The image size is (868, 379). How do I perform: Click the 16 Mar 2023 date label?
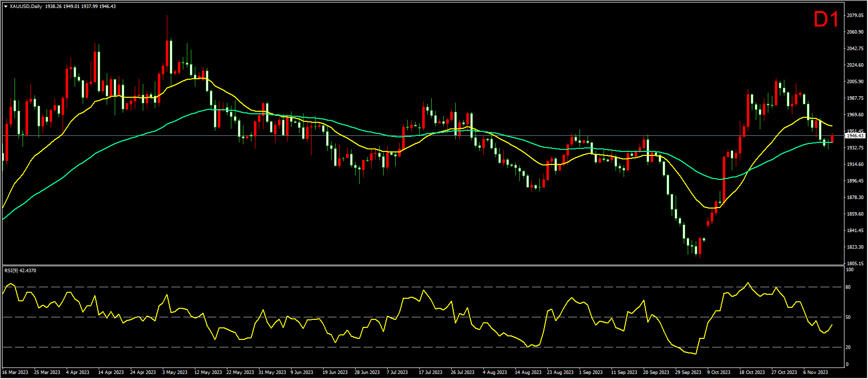click(x=16, y=372)
